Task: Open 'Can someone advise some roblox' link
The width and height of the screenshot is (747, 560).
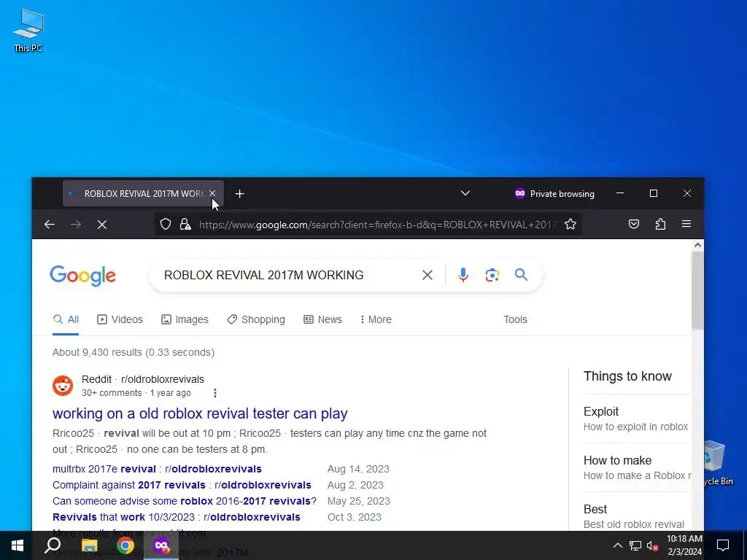Action: pyautogui.click(x=185, y=502)
